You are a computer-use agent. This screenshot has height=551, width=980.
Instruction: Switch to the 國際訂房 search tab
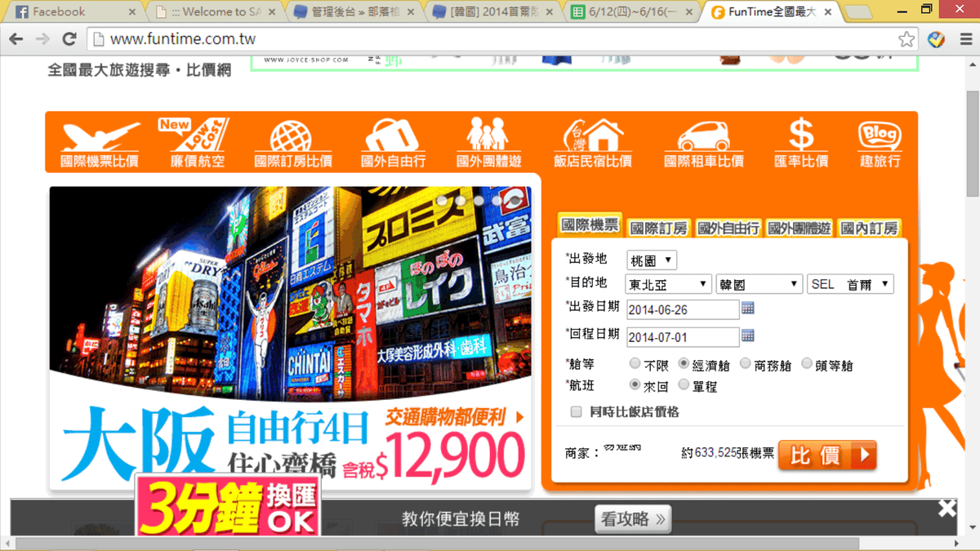(x=658, y=228)
